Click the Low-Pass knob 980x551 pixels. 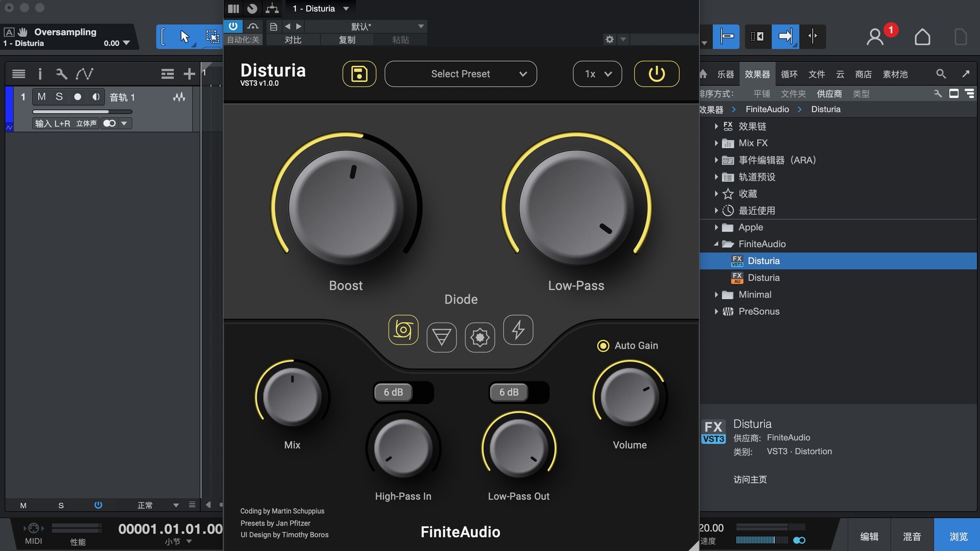point(576,207)
